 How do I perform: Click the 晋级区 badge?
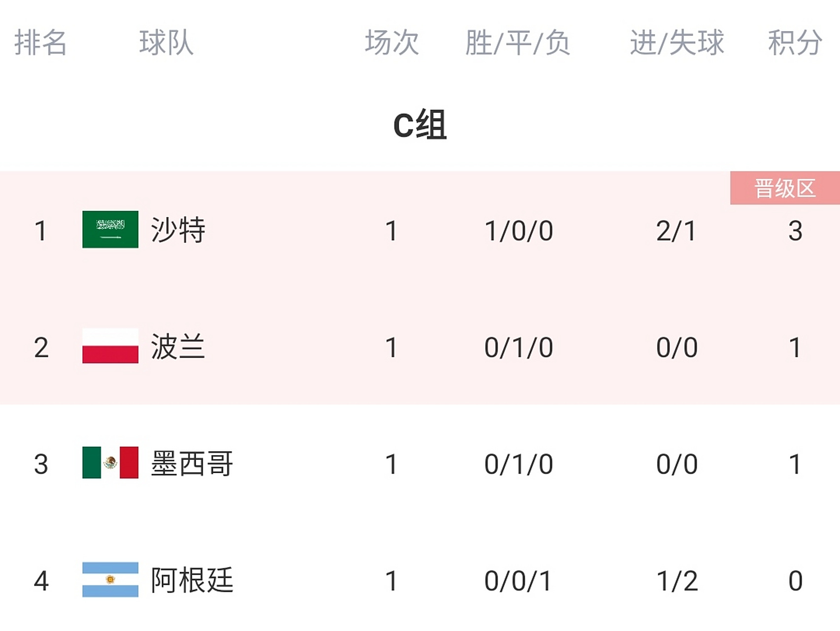point(784,188)
